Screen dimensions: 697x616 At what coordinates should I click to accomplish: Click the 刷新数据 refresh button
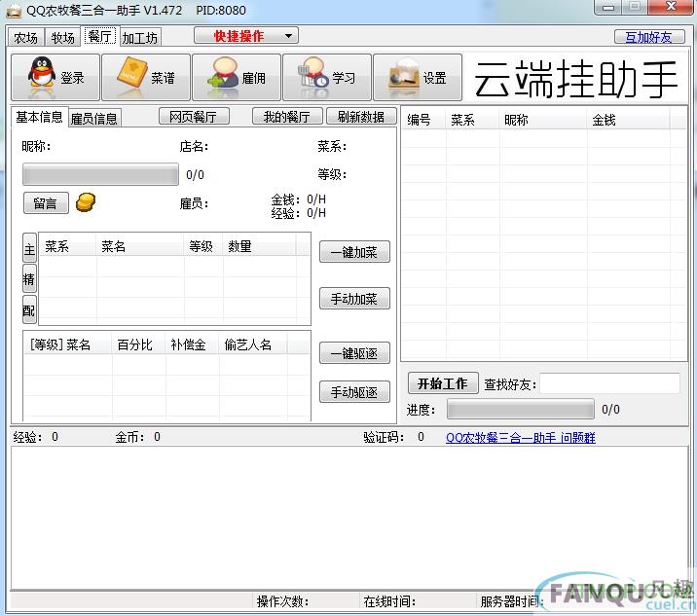point(361,117)
